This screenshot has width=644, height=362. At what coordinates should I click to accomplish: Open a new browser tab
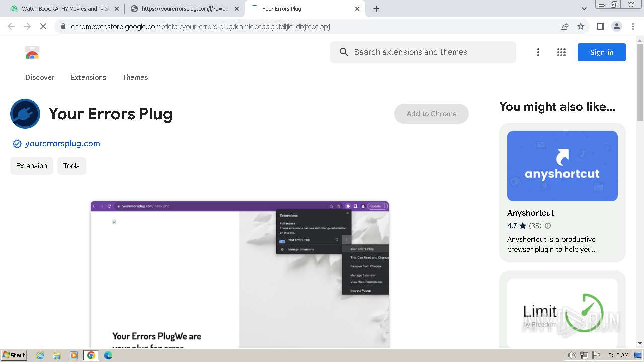(376, 9)
